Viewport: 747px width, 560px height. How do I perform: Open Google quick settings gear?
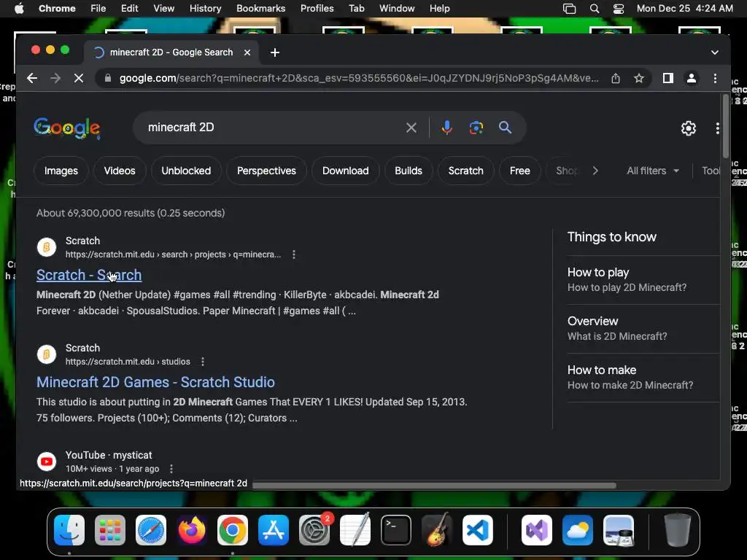pyautogui.click(x=689, y=128)
